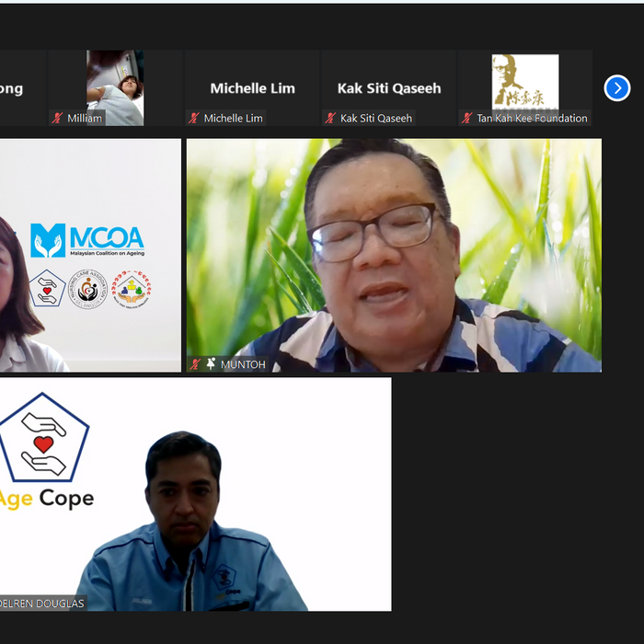The height and width of the screenshot is (644, 644).
Task: Click Kak Siti Qaseeh's muted mic icon
Action: tap(330, 119)
